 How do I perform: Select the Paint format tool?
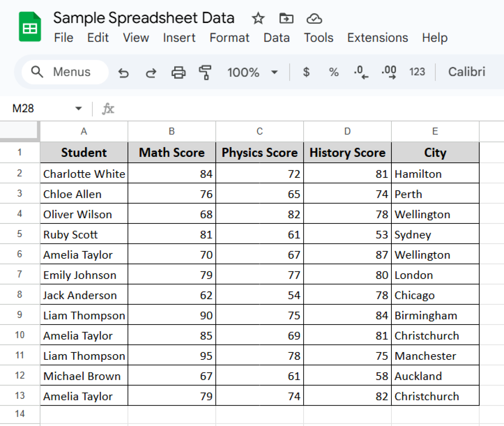coord(205,73)
